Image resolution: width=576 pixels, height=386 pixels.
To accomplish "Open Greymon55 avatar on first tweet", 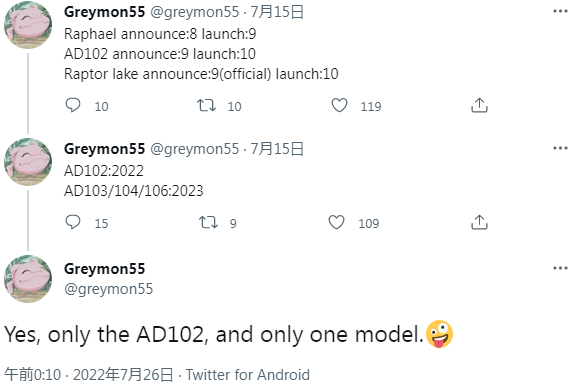I will 28,25.
